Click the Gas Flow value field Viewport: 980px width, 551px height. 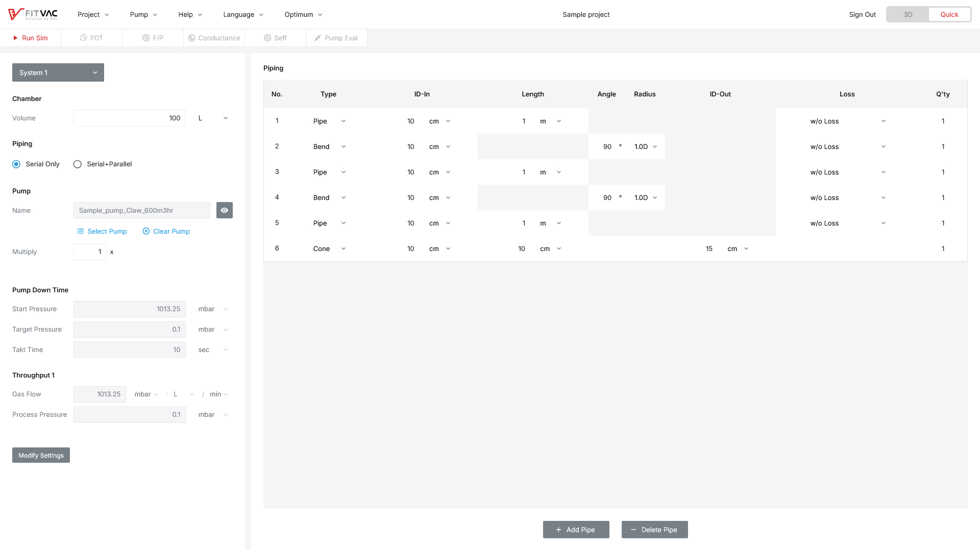pos(100,394)
